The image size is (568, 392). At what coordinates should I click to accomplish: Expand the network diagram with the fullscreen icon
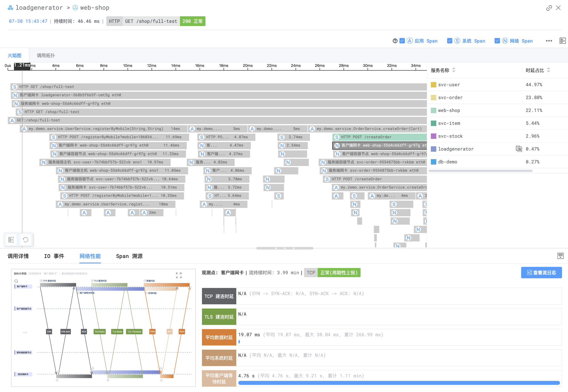pos(179,275)
